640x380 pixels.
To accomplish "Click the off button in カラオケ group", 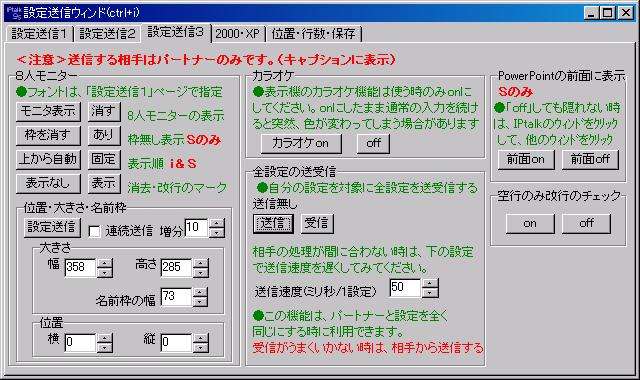I will pos(373,144).
